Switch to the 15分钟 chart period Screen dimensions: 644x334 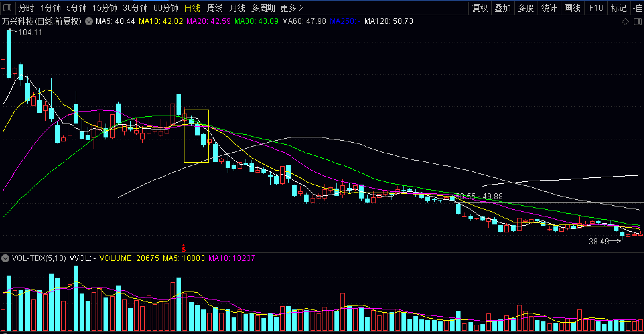[105, 8]
